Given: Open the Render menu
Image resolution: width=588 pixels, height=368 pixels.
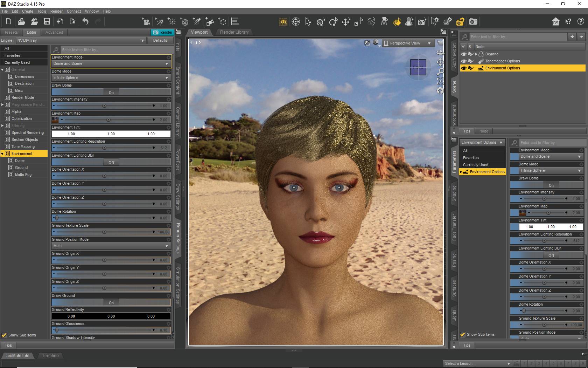Looking at the screenshot, I should click(56, 11).
